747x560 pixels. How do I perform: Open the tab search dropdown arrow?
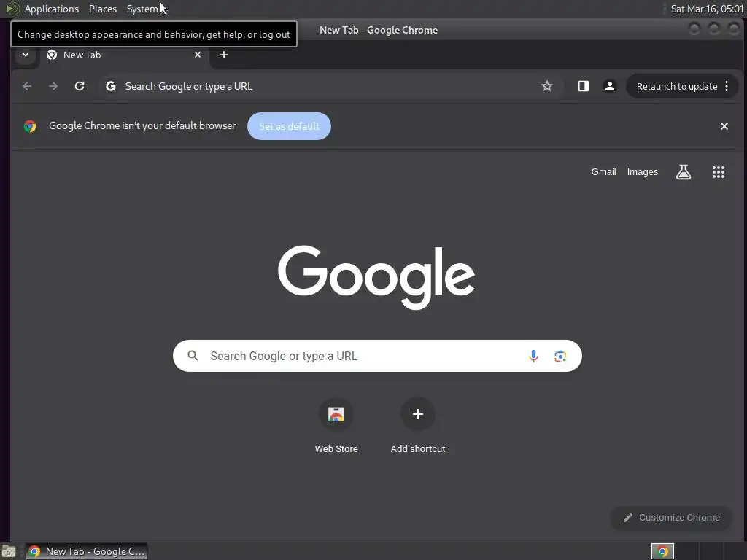coord(26,55)
